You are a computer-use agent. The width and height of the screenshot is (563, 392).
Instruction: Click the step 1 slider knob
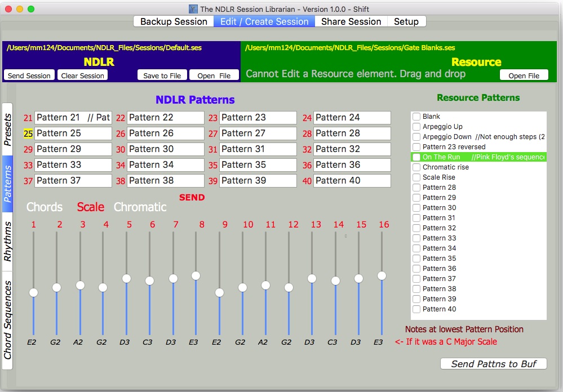[33, 292]
